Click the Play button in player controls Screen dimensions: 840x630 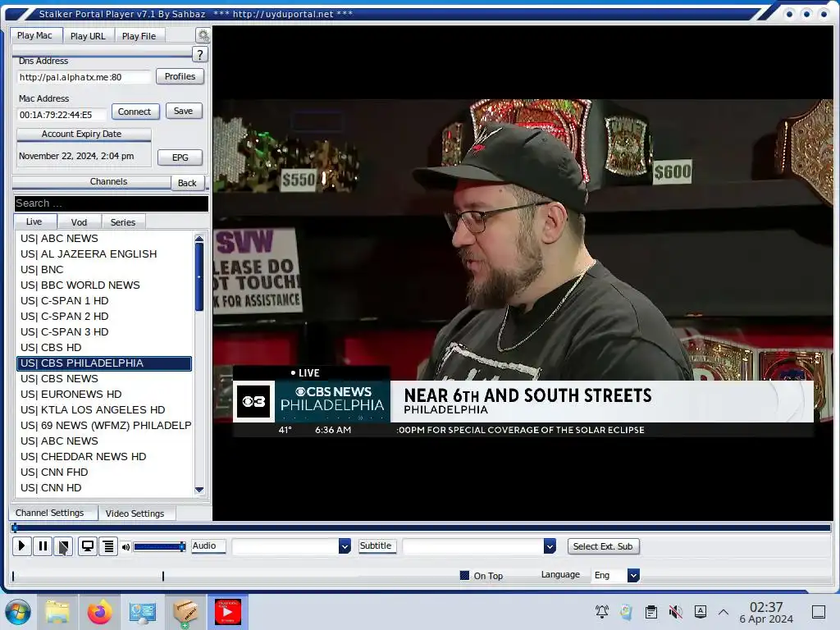[x=21, y=546]
